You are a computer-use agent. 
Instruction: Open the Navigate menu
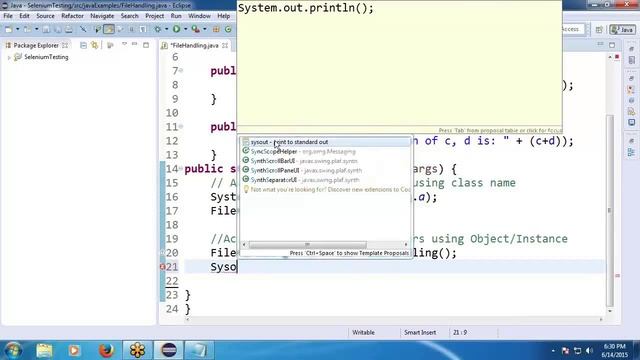point(102,16)
